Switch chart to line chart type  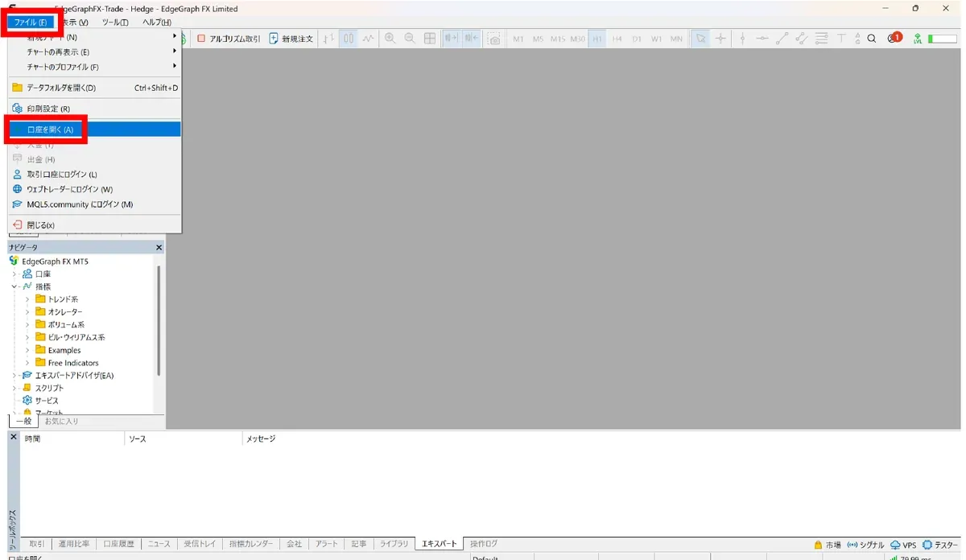click(x=369, y=38)
